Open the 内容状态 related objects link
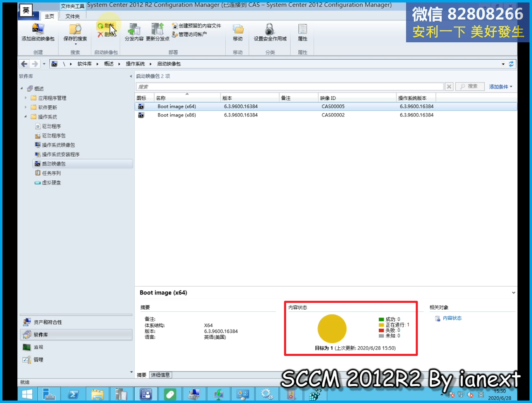 (x=452, y=318)
